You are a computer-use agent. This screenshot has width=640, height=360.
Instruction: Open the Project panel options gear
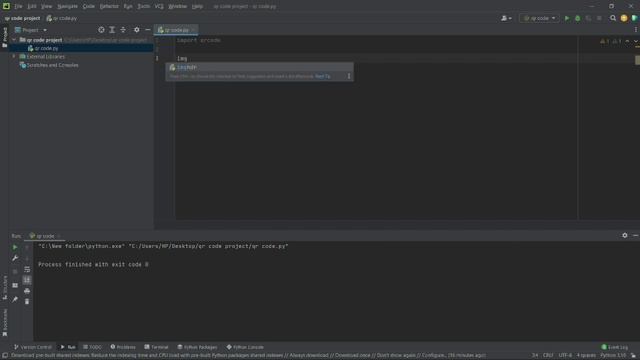[136, 30]
